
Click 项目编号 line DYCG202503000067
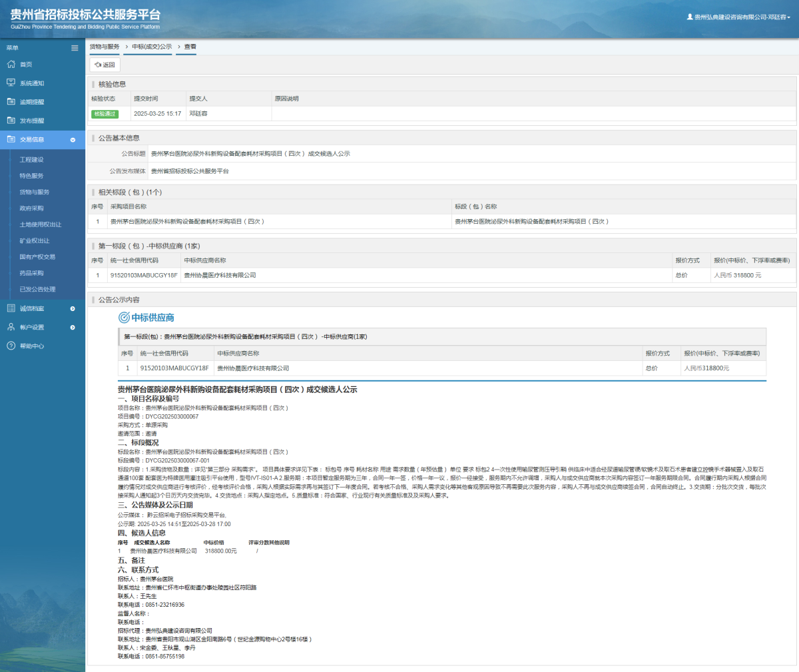point(158,416)
